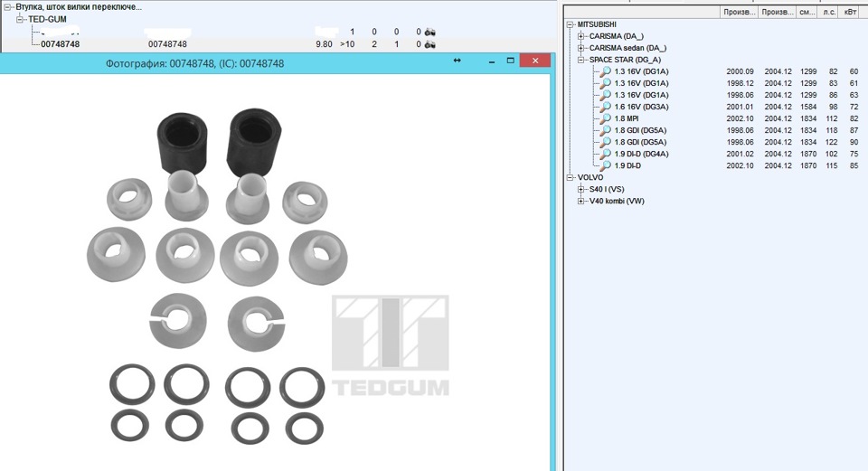Screen dimensions: 868x471
Task: Click binoculars icon in the redacted TED-GUM row
Action: pyautogui.click(x=429, y=33)
